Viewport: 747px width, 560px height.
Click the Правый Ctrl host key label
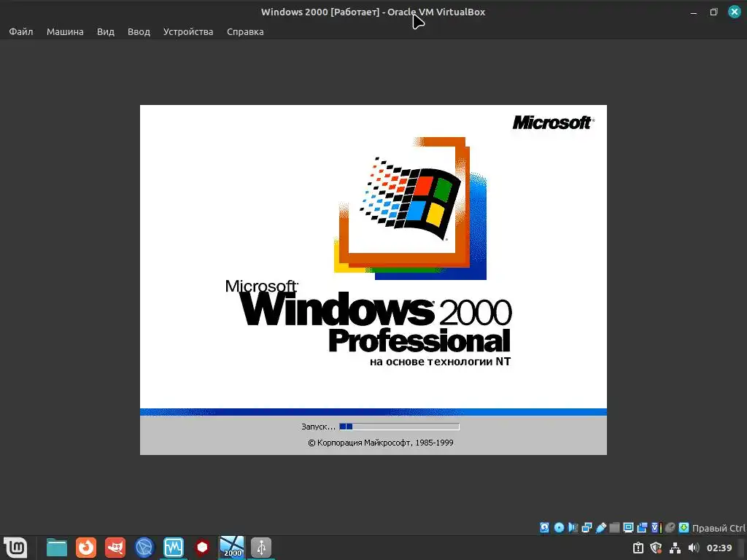point(719,528)
